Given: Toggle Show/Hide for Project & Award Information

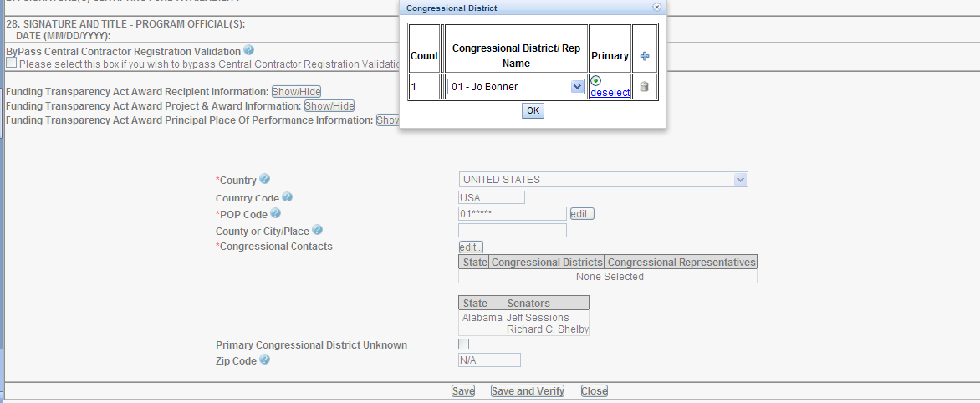Looking at the screenshot, I should point(329,106).
